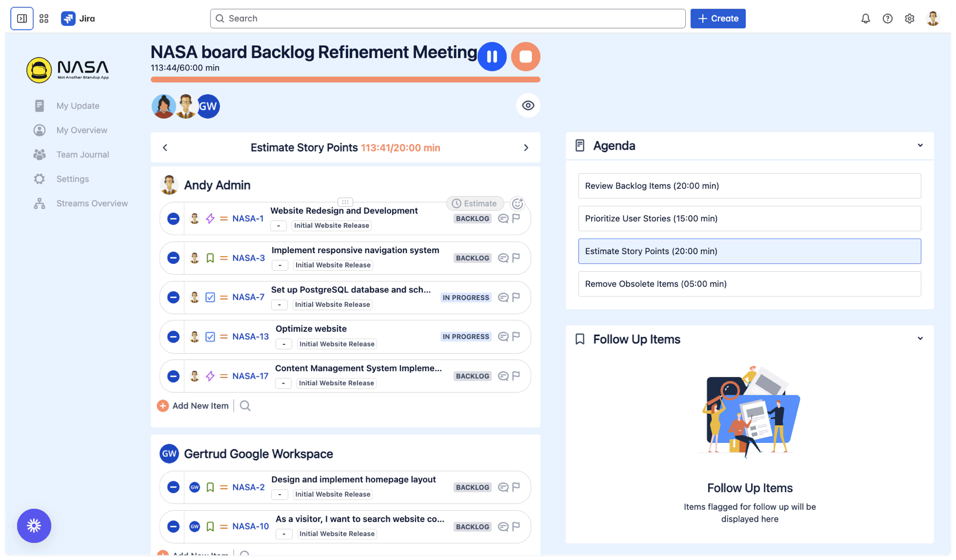
Task: Flag NASA-7 for follow up
Action: (x=516, y=297)
